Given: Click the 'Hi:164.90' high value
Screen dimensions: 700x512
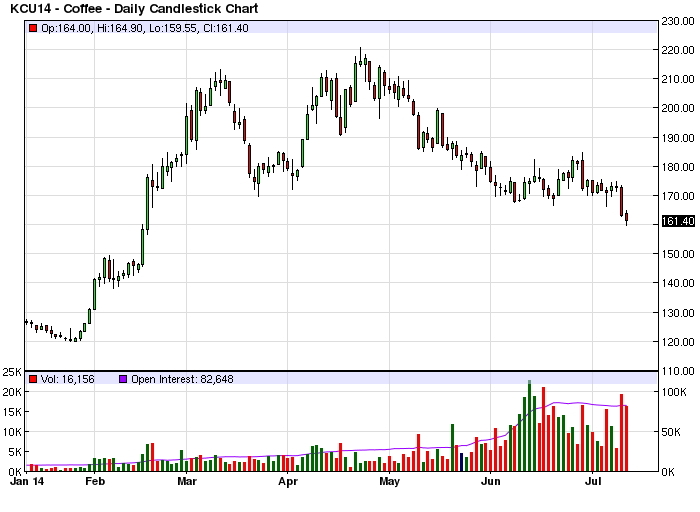Looking at the screenshot, I should 120,28.
